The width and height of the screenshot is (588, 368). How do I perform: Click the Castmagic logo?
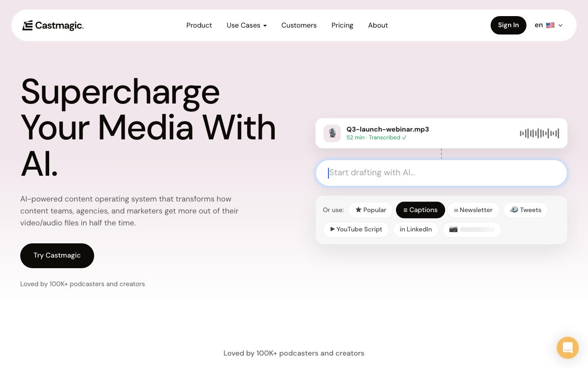click(53, 26)
